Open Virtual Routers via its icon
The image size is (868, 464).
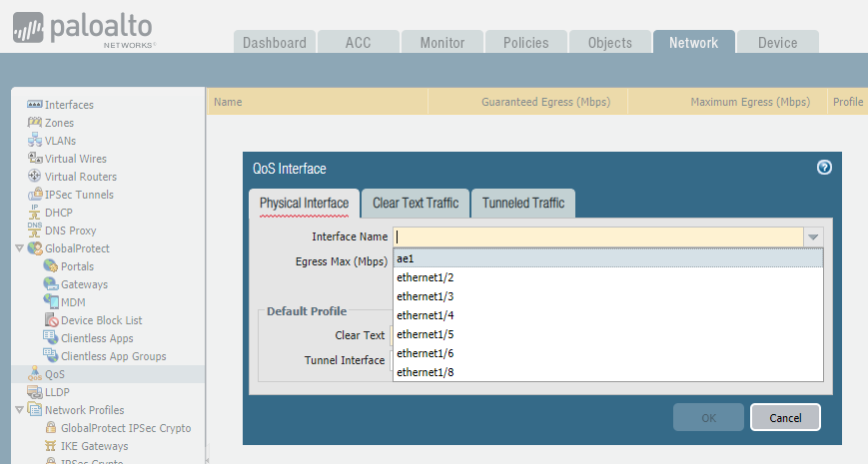pos(35,177)
